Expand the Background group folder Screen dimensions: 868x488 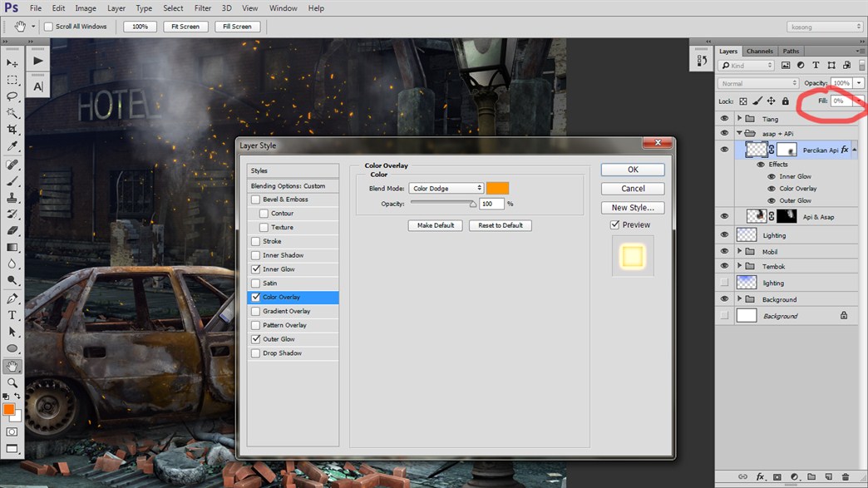pos(740,298)
